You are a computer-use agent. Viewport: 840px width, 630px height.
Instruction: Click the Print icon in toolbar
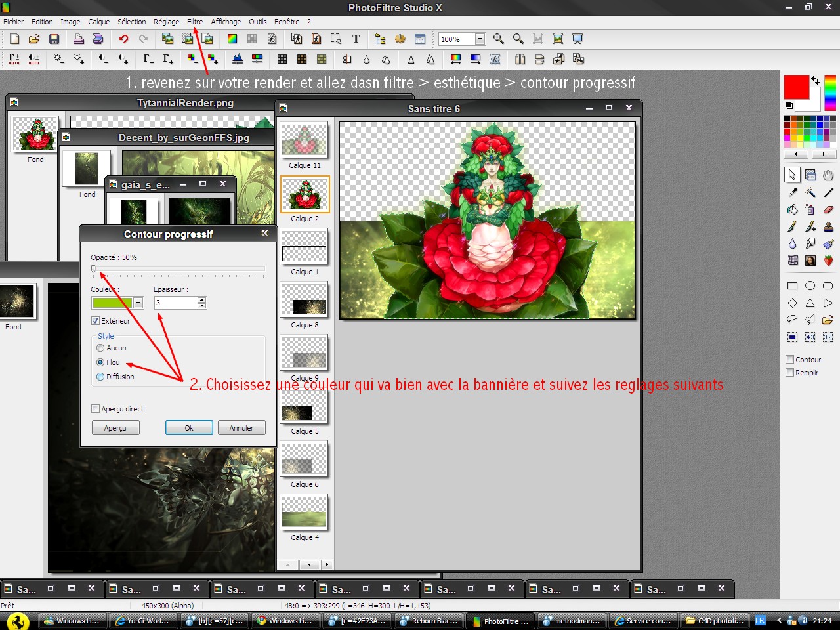[78, 39]
